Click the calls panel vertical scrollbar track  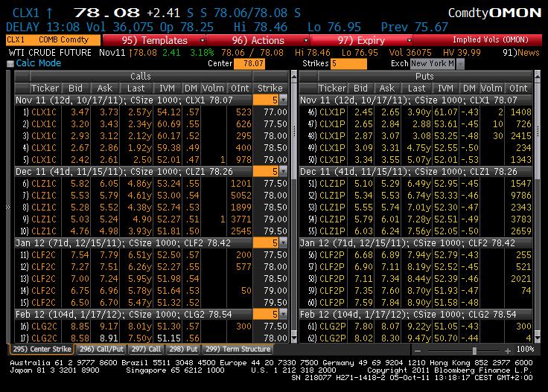click(x=294, y=255)
